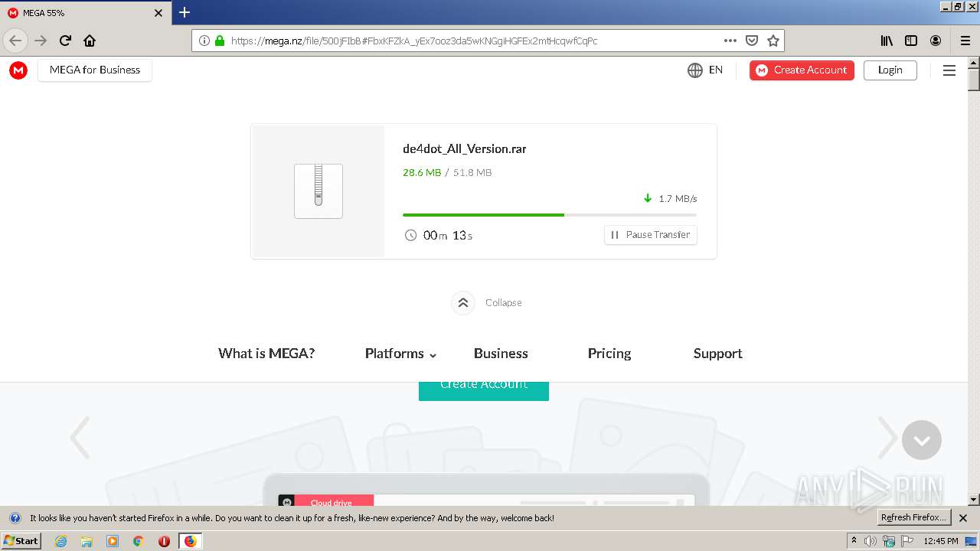Open MEGA for Business page
Screen dimensions: 980x551
pos(95,70)
